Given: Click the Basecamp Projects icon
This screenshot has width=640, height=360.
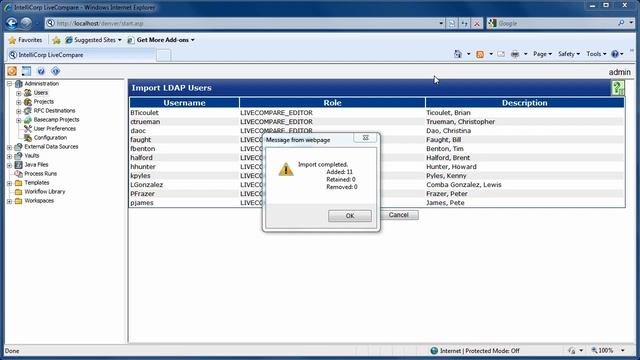Looking at the screenshot, I should pyautogui.click(x=28, y=120).
